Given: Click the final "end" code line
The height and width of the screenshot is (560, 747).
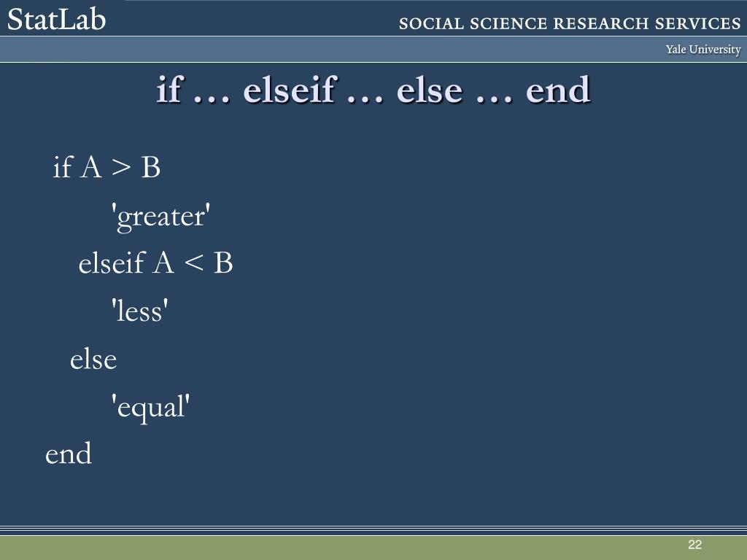Looking at the screenshot, I should click(69, 454).
